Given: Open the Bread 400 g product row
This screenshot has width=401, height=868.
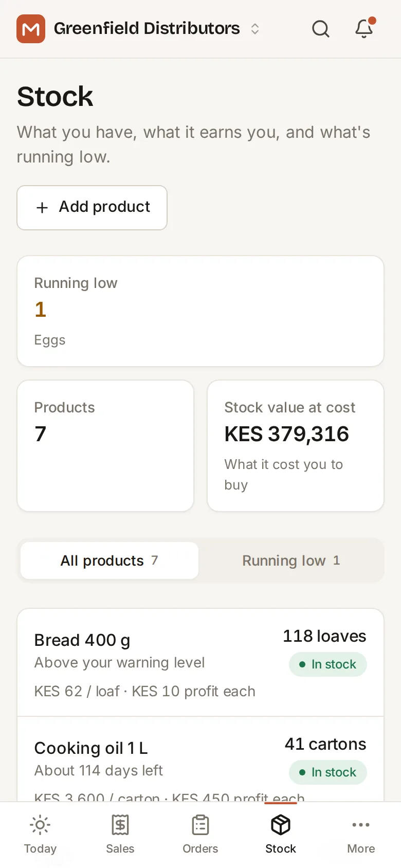Looking at the screenshot, I should pos(200,663).
